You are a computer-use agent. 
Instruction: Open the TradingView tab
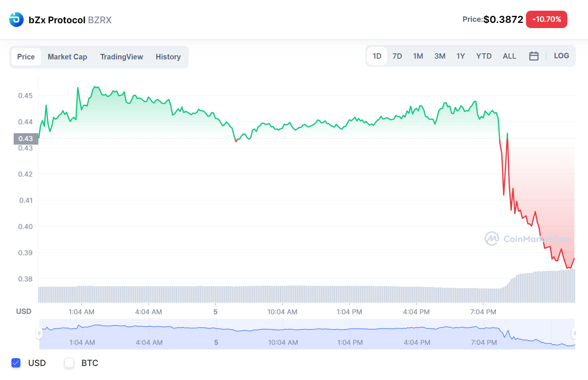tap(122, 57)
